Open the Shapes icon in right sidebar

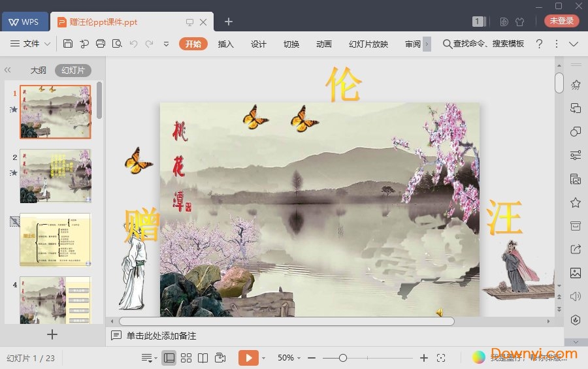coord(575,131)
